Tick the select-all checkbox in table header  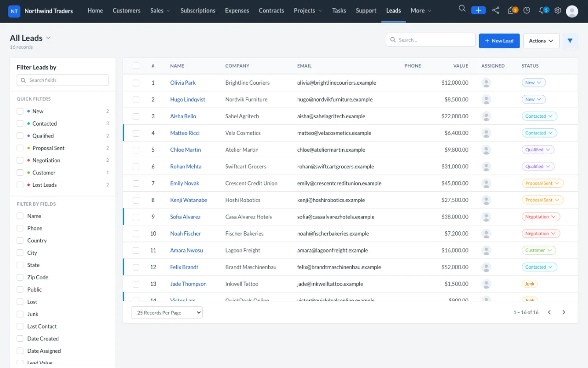136,66
